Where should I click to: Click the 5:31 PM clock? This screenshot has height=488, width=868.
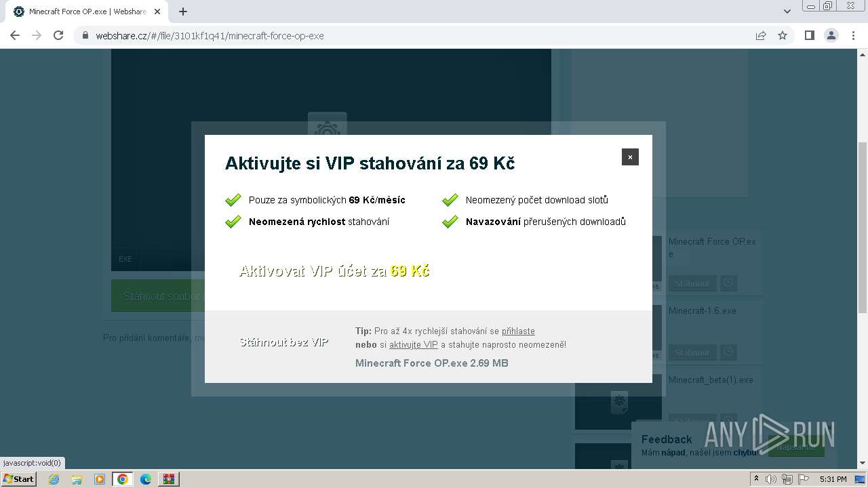(x=833, y=479)
